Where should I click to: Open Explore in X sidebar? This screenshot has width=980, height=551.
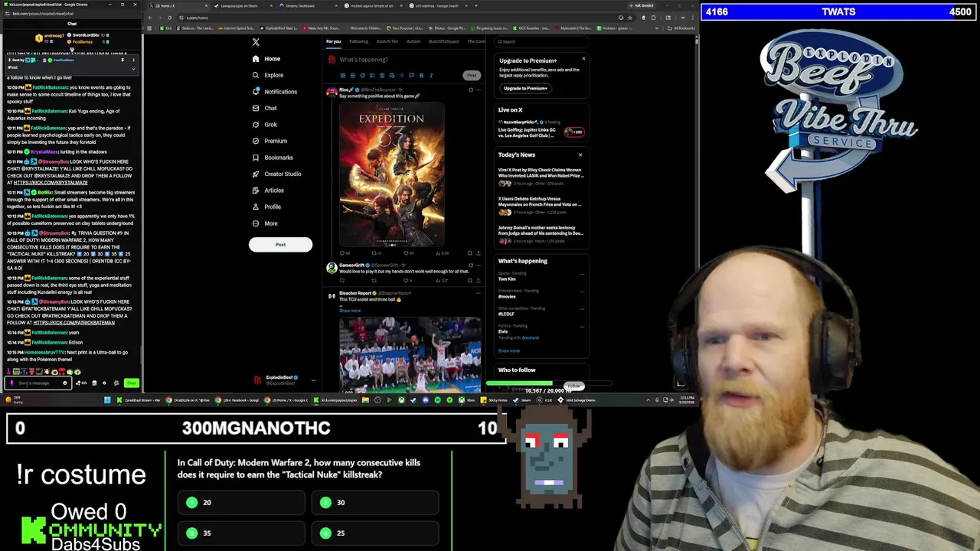pyautogui.click(x=268, y=75)
